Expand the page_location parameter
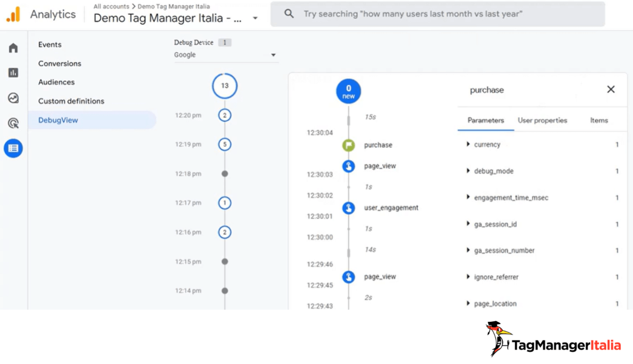Image resolution: width=633 pixels, height=364 pixels. (x=468, y=304)
